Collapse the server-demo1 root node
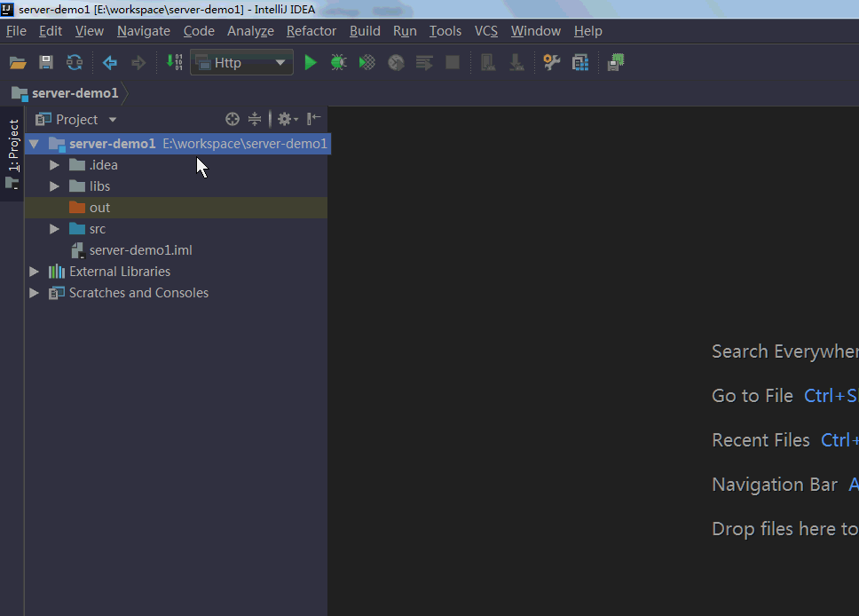Screen dimensions: 859x616 click(x=34, y=144)
